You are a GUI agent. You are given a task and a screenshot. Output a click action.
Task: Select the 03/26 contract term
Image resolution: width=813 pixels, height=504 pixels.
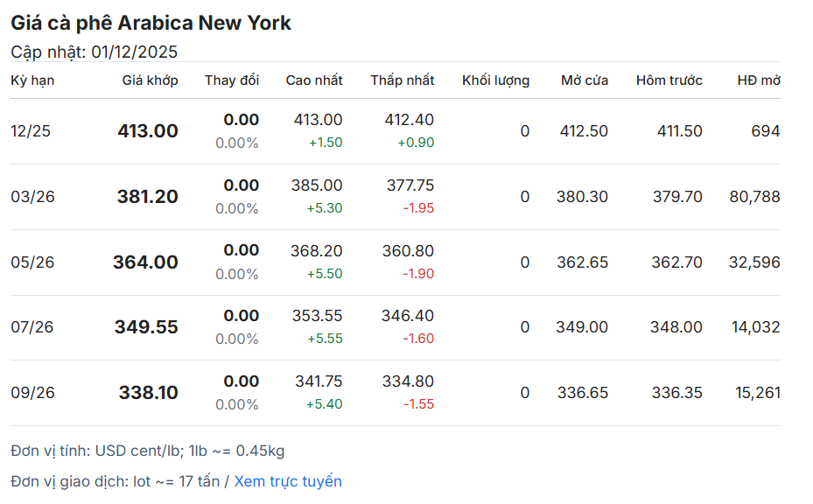coord(32,197)
